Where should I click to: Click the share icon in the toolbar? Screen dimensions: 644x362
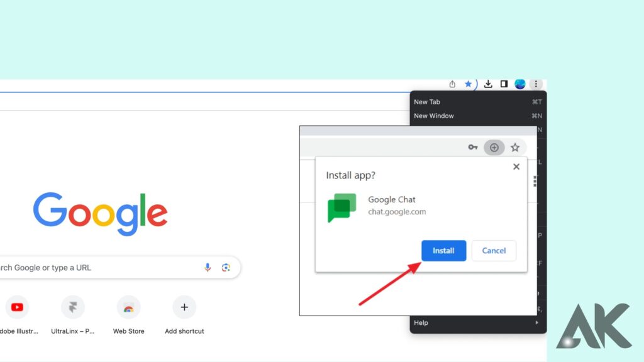452,83
